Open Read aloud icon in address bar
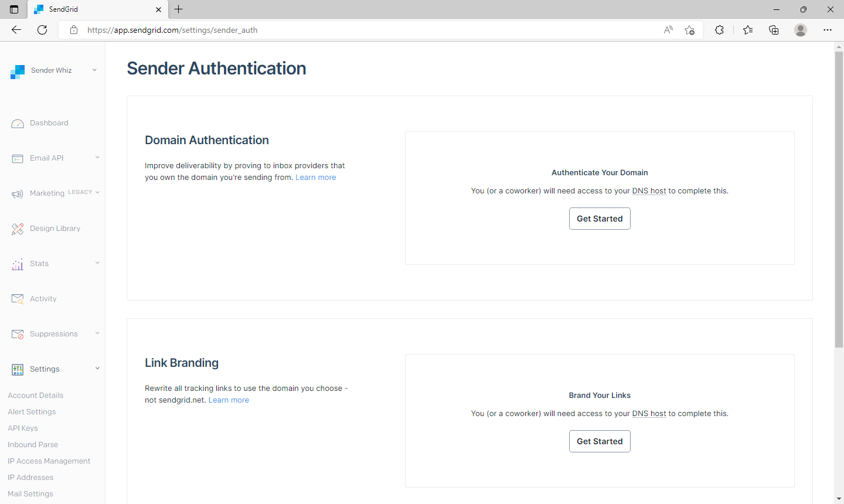844x504 pixels. click(668, 30)
